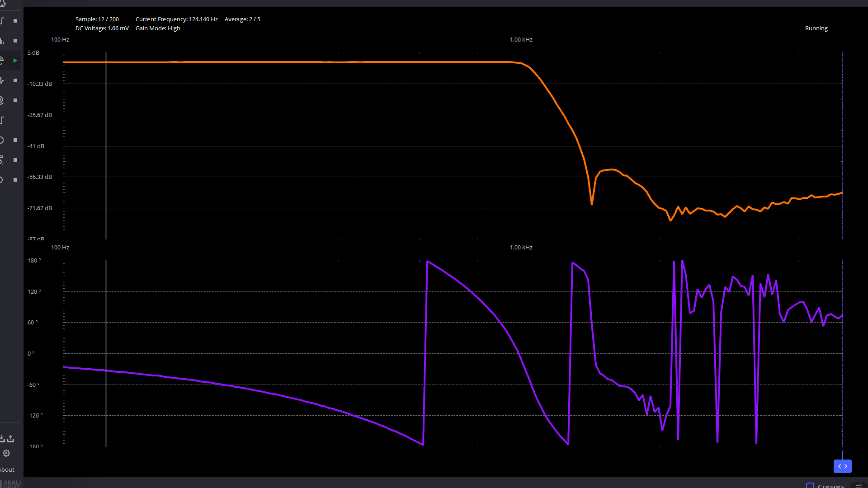Click the orange magnitude trace notch dip
Screen dimensions: 868x488
pos(592,203)
